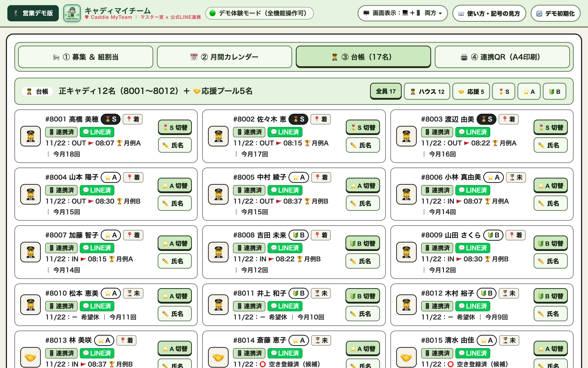Toggle A rank switch for #8010 松本 恵美
Image resolution: width=588 pixels, height=368 pixels.
(x=175, y=296)
